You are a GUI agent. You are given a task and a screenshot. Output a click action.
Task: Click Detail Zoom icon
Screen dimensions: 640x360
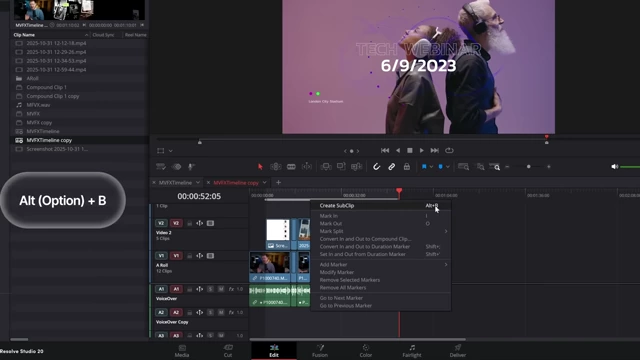pos(480,167)
